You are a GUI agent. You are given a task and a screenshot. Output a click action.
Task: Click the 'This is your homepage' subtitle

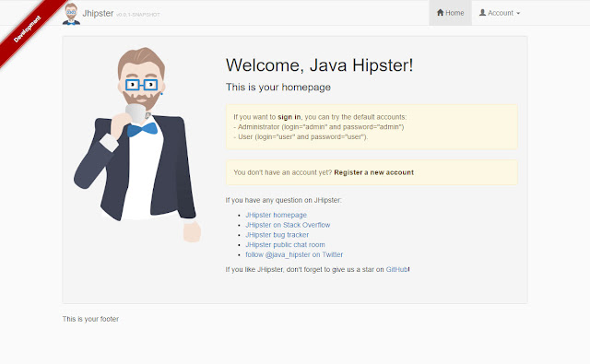pyautogui.click(x=278, y=88)
